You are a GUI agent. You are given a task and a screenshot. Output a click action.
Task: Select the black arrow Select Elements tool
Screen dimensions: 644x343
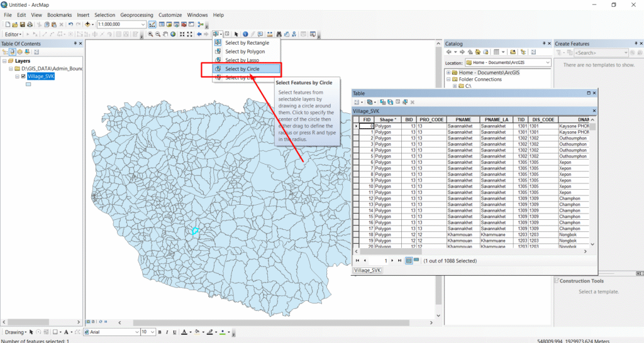pos(236,35)
